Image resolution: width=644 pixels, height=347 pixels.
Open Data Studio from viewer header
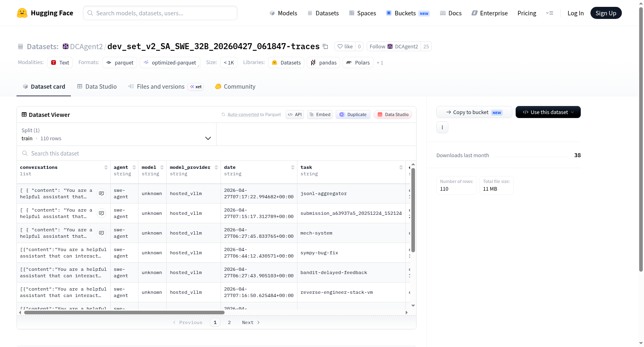pyautogui.click(x=393, y=114)
